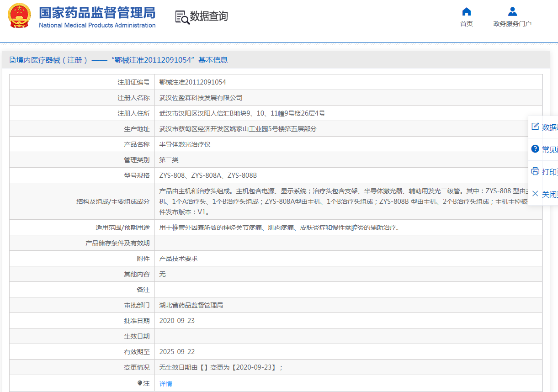This screenshot has height=392, width=558.
Task: Click the document icon before 境内医疗器械
Action: click(x=12, y=60)
